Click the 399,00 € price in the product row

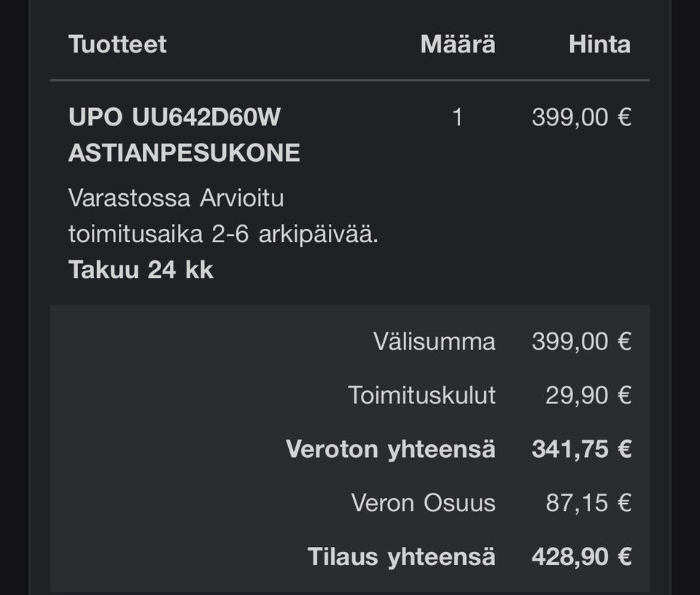(x=581, y=117)
